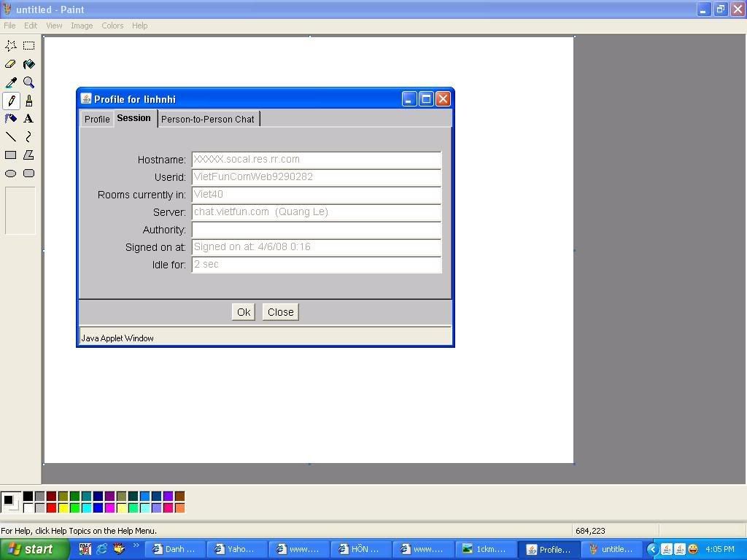The width and height of the screenshot is (747, 560).
Task: Select the orange palette swatch
Action: pyautogui.click(x=179, y=508)
